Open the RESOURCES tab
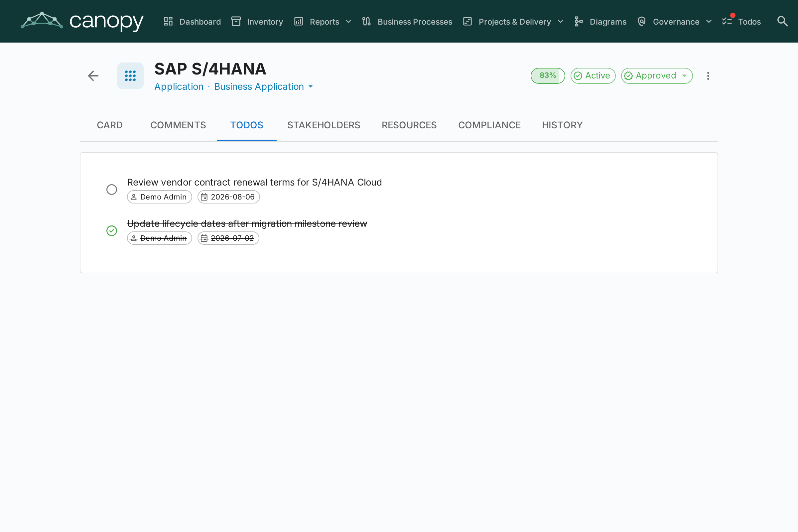The width and height of the screenshot is (798, 532). click(x=409, y=125)
